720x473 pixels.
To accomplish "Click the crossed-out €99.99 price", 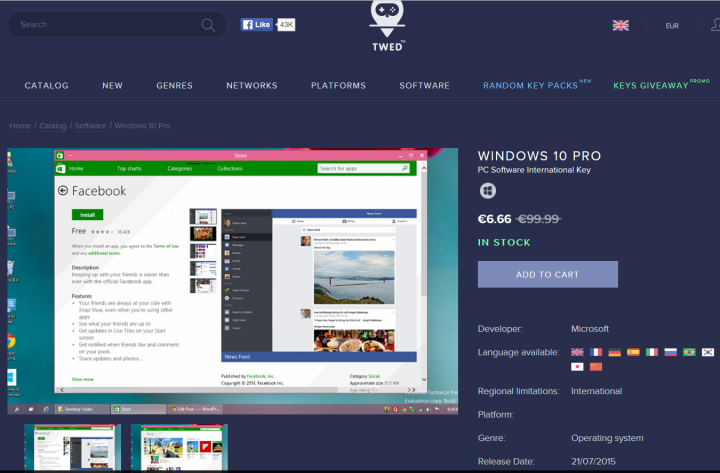I will coord(539,219).
